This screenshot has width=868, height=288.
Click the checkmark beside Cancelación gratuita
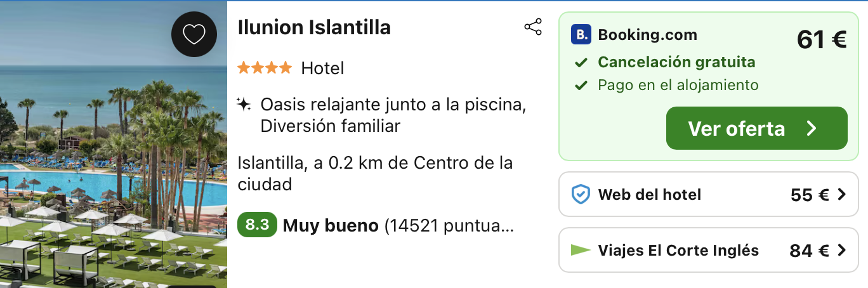coord(581,63)
